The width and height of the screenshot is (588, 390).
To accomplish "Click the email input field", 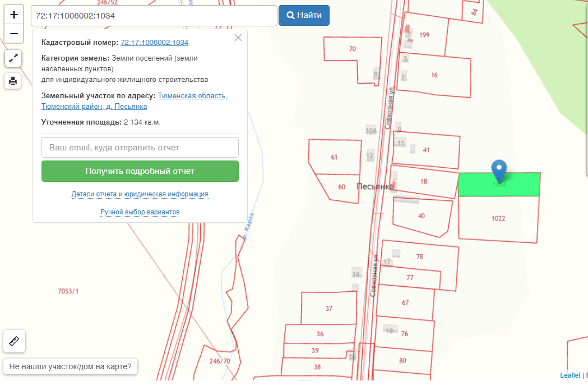I will pos(140,148).
